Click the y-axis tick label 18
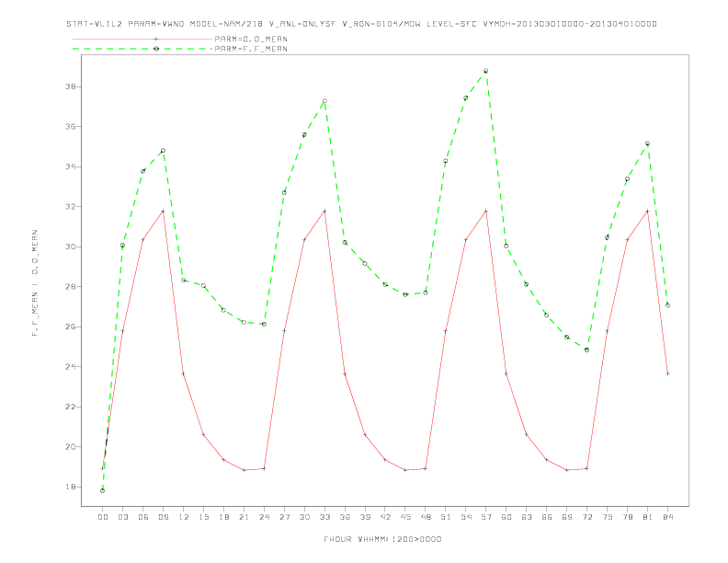The width and height of the screenshot is (728, 563). click(71, 488)
